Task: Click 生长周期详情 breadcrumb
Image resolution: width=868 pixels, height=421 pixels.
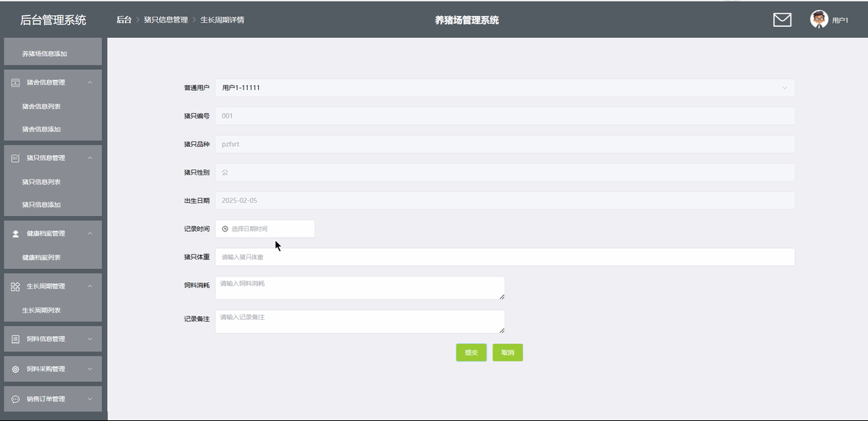Action: point(222,20)
